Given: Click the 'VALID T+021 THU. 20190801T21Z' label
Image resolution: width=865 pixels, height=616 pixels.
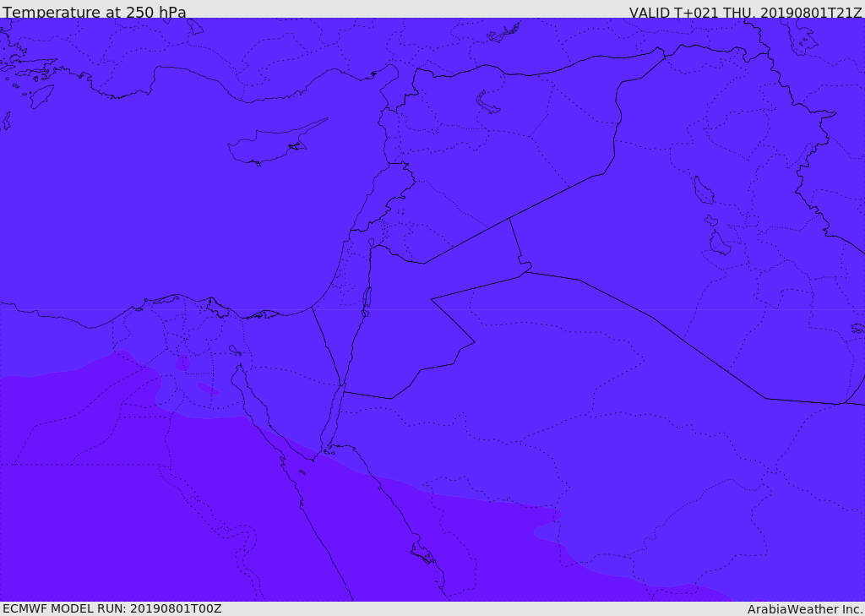Looking at the screenshot, I should tap(745, 12).
